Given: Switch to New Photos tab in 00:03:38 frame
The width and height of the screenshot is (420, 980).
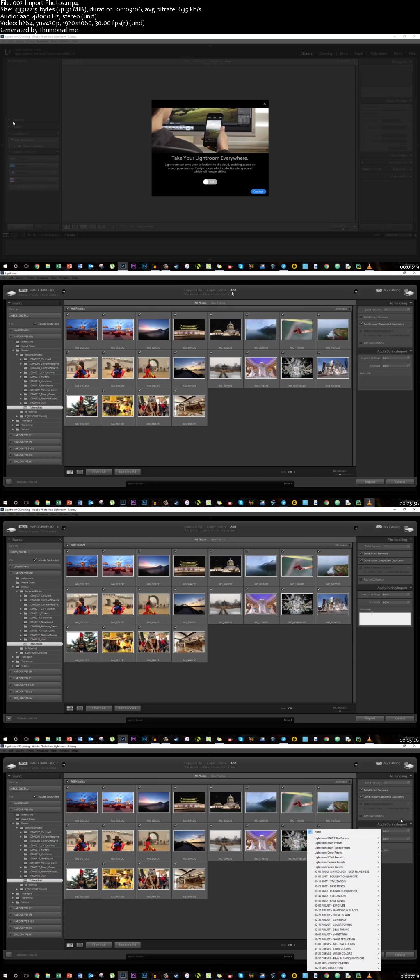Looking at the screenshot, I should (218, 303).
